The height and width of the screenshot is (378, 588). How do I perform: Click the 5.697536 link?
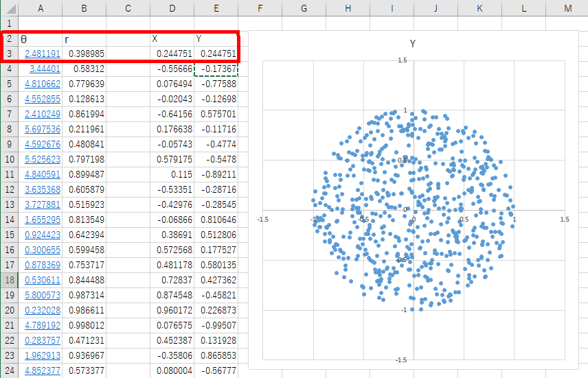43,129
